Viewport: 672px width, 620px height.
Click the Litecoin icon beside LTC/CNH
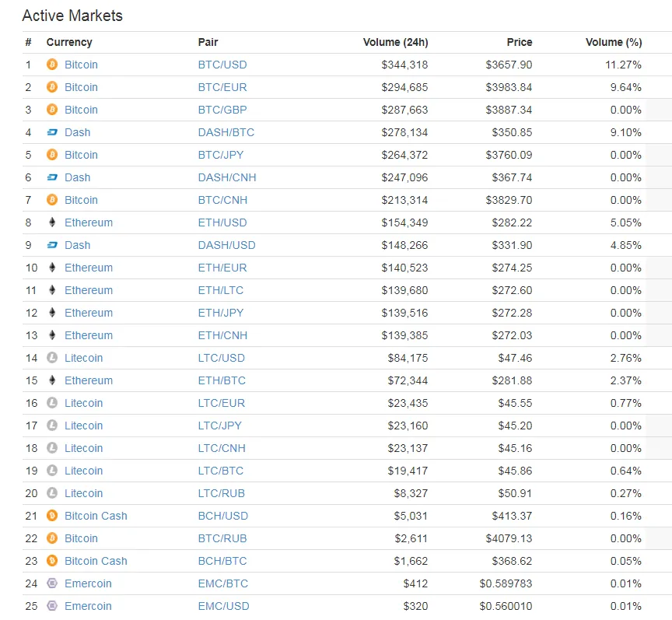pyautogui.click(x=52, y=448)
